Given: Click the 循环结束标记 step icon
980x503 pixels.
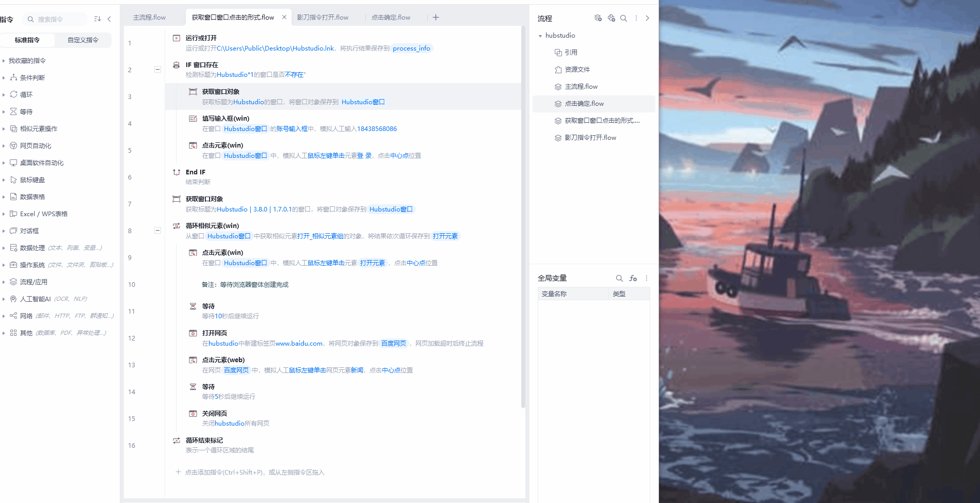Looking at the screenshot, I should point(176,441).
